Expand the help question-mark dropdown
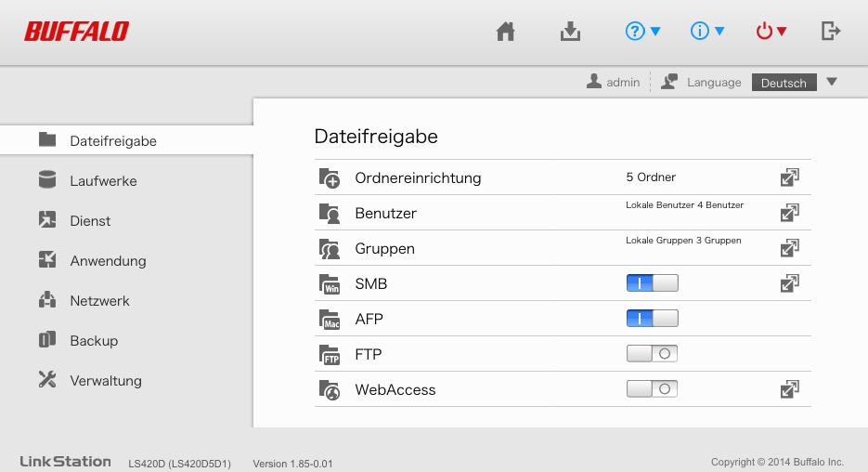 (642, 32)
